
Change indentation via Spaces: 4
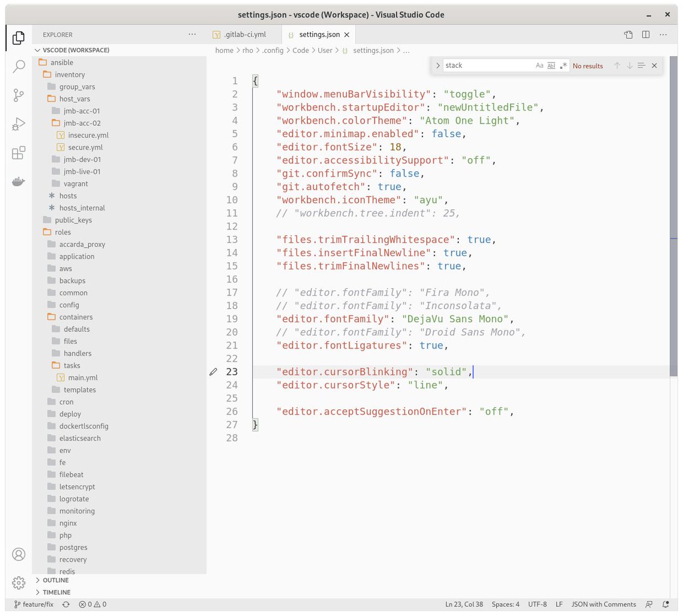(x=505, y=605)
